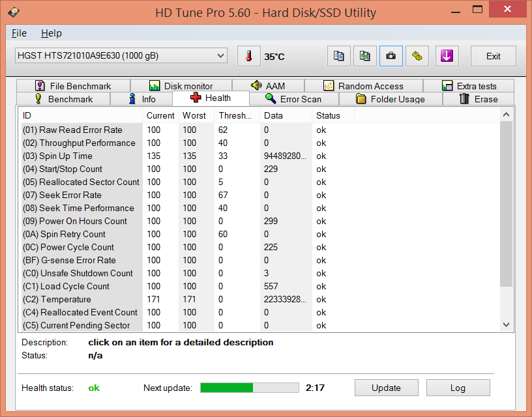
Task: Click the 22333928... data value for Temperature
Action: point(285,299)
